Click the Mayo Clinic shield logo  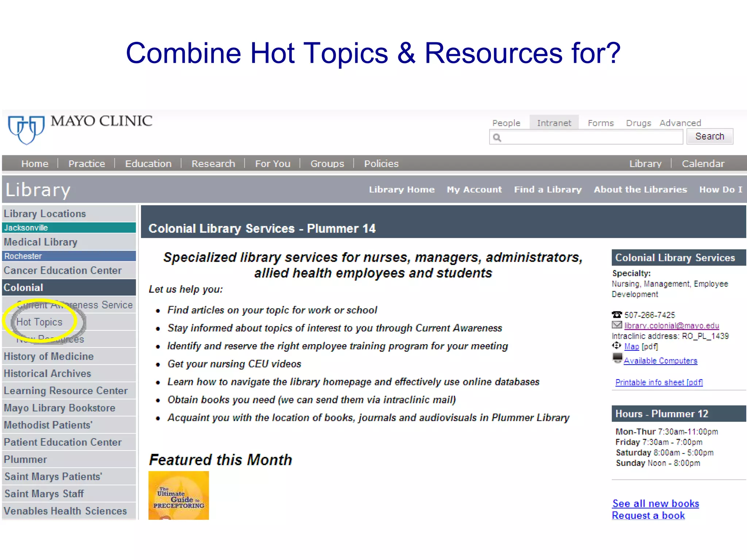point(26,130)
